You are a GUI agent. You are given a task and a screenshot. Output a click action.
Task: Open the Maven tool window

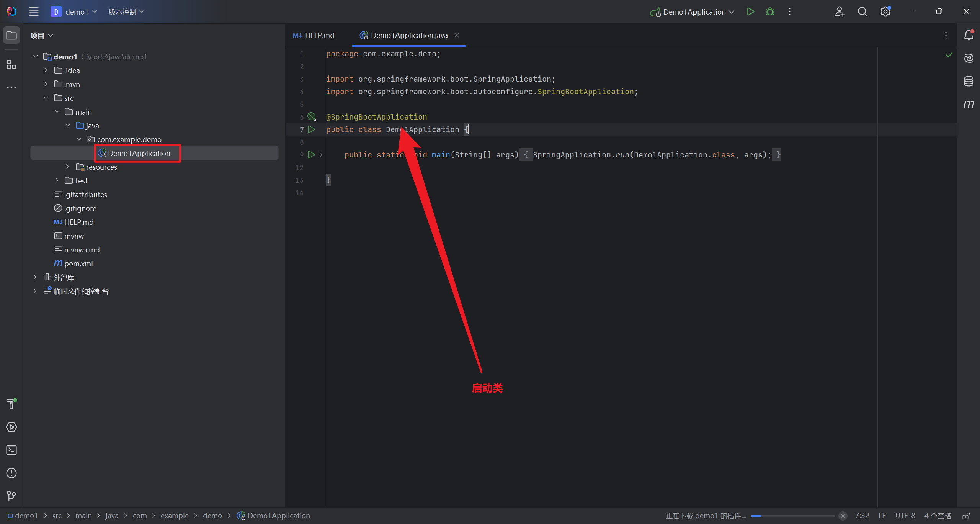tap(969, 104)
